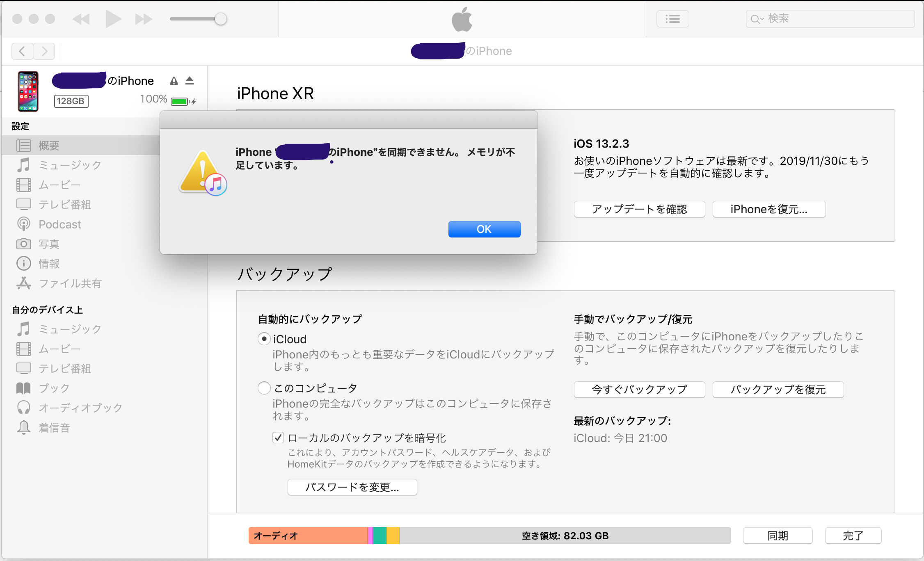The image size is (924, 561).
Task: Toggle ローカルのバックアップを暗号化 checkbox
Action: click(x=278, y=438)
